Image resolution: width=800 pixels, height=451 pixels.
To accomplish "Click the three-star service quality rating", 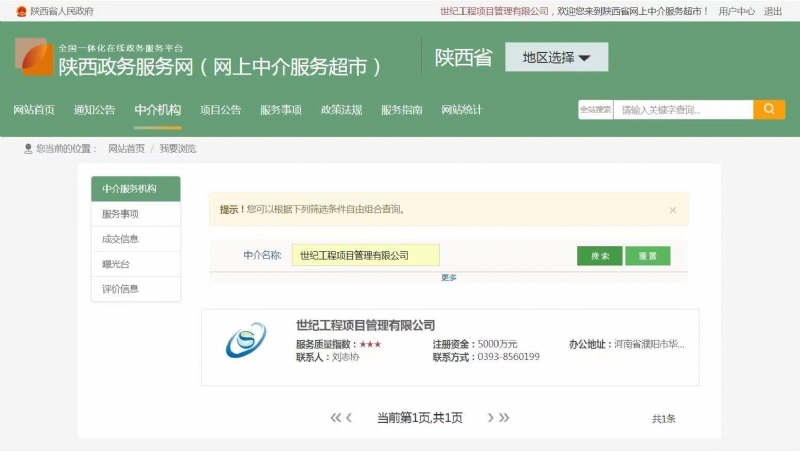I will tap(370, 344).
